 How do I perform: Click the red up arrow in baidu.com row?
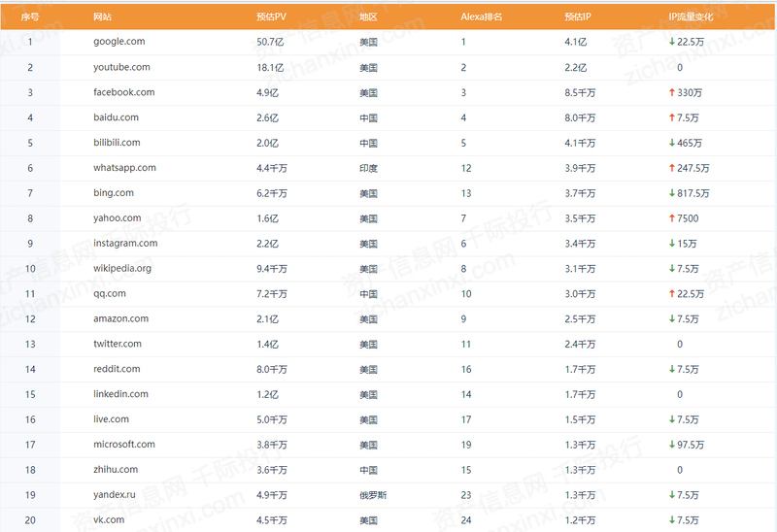coord(671,117)
